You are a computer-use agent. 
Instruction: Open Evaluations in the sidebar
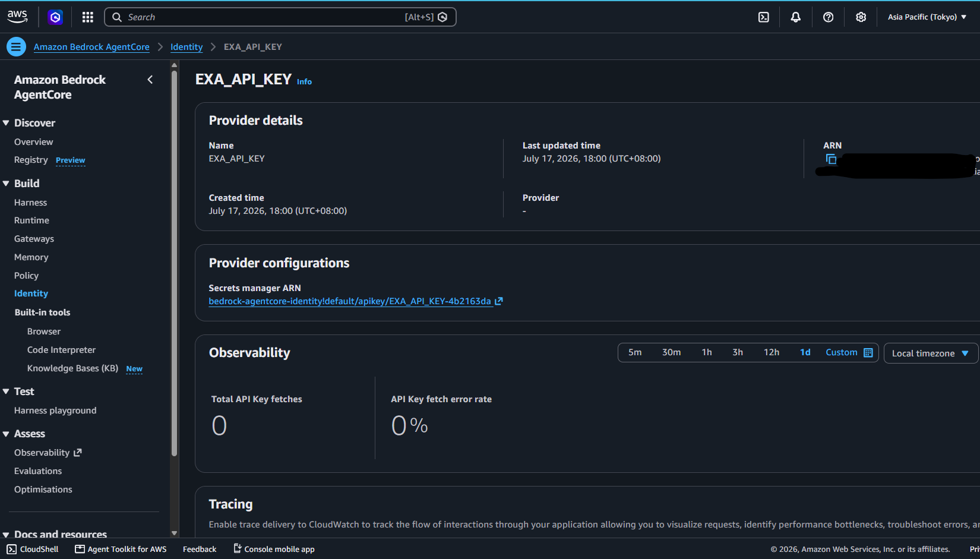tap(38, 471)
